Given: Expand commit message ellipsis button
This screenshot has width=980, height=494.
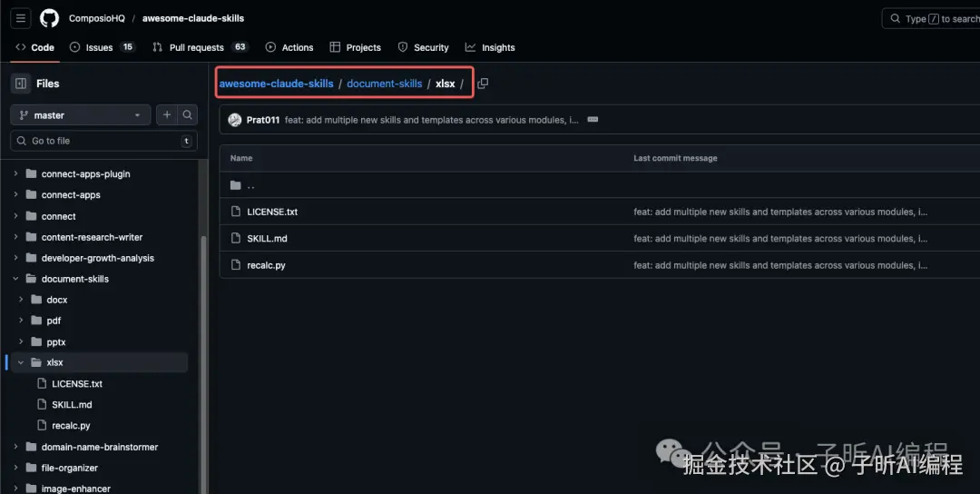Looking at the screenshot, I should coord(593,120).
